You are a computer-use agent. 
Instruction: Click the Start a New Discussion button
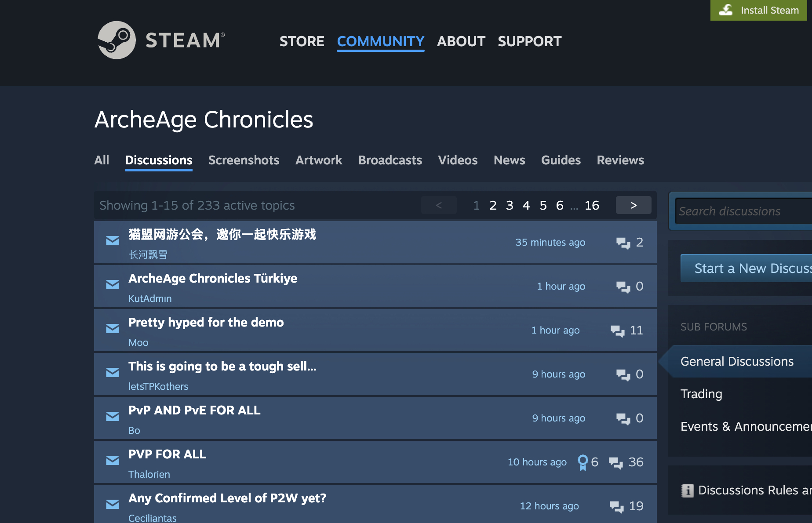click(746, 268)
